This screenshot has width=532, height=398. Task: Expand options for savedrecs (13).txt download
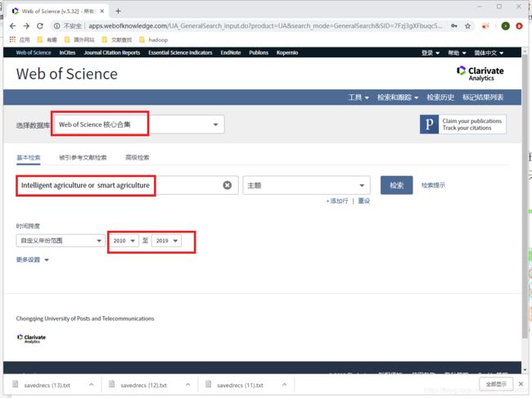tap(92, 384)
